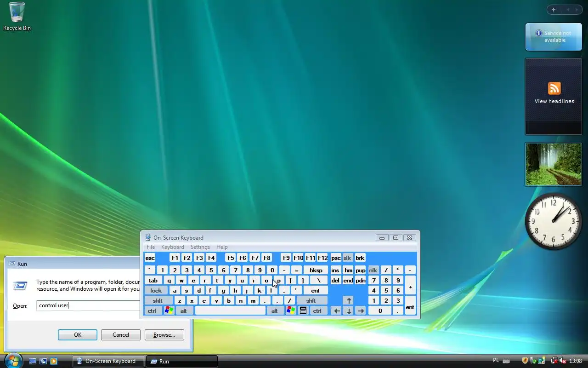Open the RSS View headlines gadget
This screenshot has width=588, height=368.
554,96
